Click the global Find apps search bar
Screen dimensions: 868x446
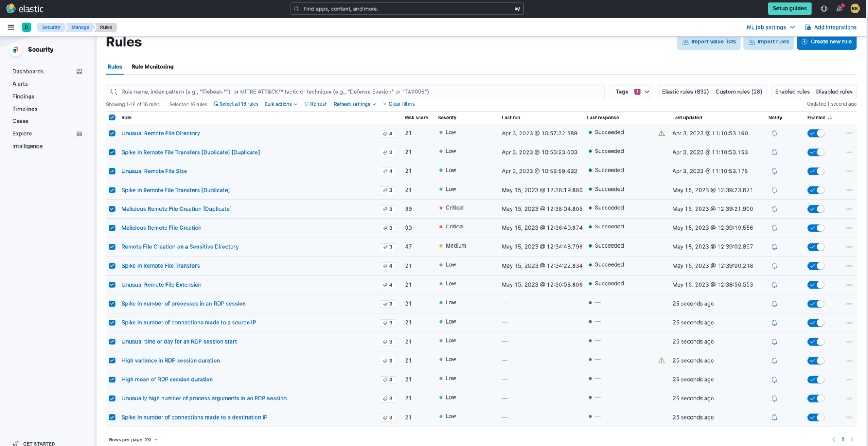[407, 9]
